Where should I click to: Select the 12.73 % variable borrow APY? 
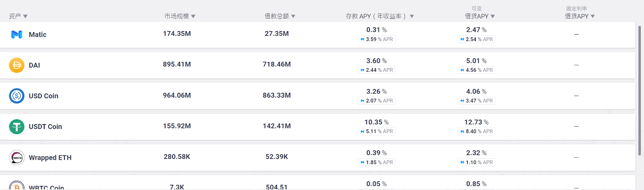(477, 122)
